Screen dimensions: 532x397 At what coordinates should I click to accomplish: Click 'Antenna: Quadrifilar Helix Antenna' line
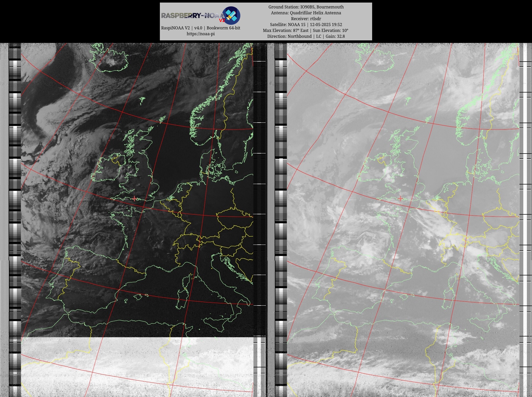(306, 13)
